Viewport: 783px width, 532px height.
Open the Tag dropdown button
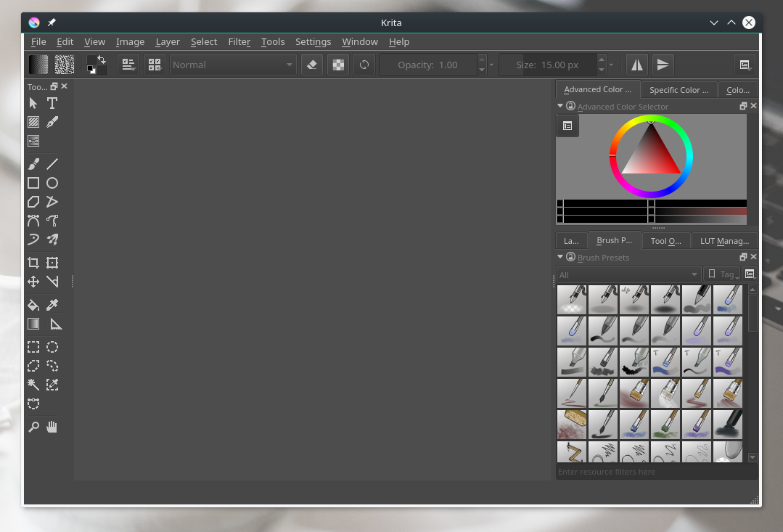pos(722,274)
